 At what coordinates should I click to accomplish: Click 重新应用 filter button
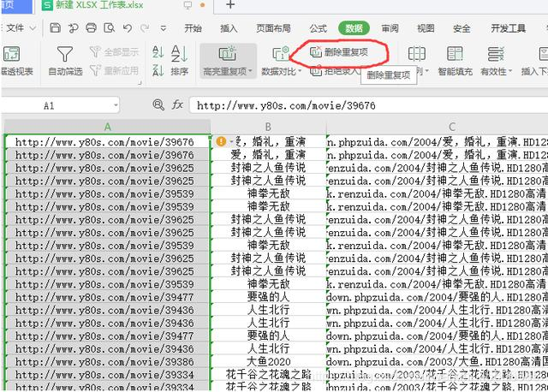coord(114,70)
